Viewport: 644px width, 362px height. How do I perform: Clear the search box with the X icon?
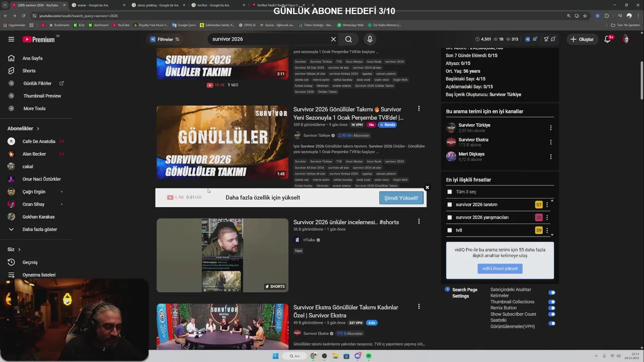coord(333,39)
